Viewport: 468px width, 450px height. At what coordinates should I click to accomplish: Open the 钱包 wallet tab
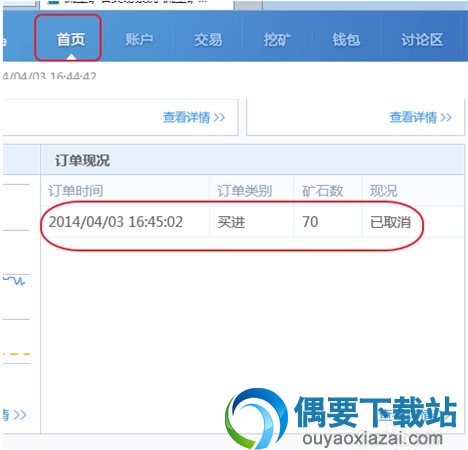pyautogui.click(x=346, y=40)
